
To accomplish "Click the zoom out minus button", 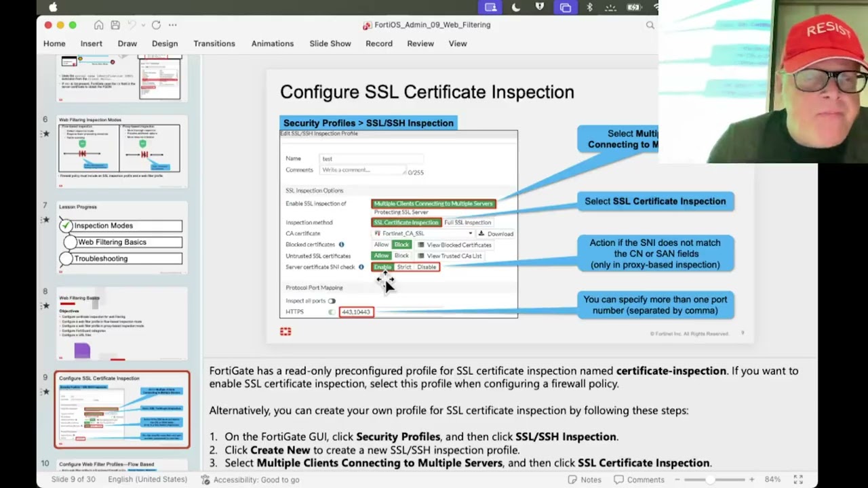I will click(679, 480).
